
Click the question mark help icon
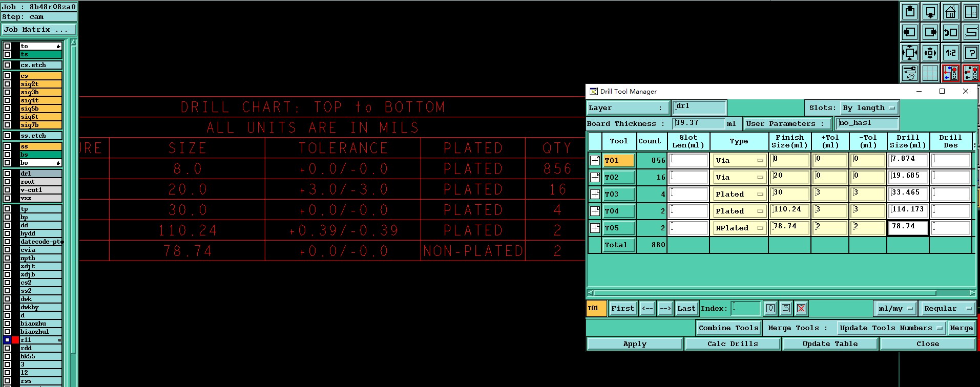pos(971,52)
